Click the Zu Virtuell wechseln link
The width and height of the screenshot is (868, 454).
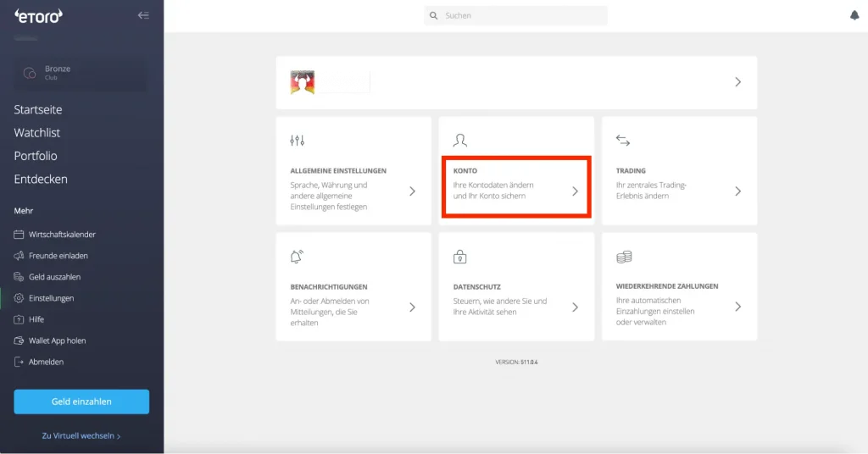pos(81,436)
